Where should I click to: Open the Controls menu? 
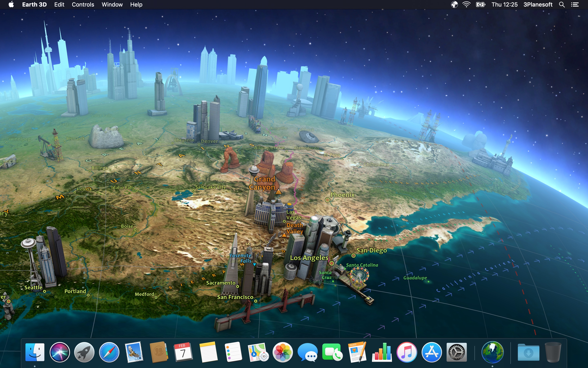tap(83, 4)
